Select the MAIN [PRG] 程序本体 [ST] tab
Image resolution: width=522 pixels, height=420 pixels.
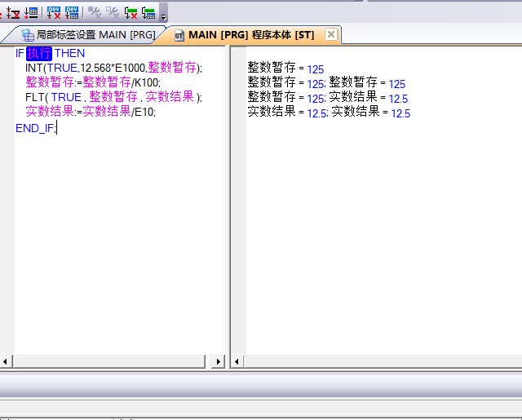243,35
